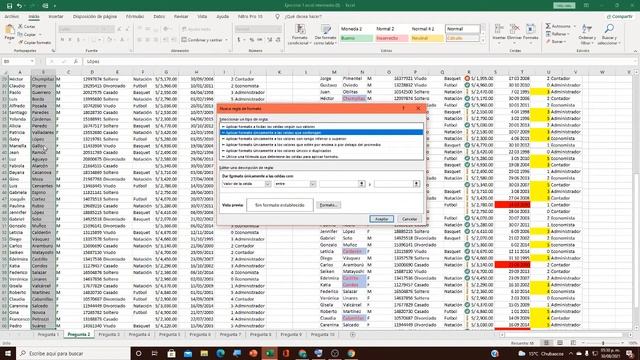
Task: Select rule type 'por encima o por debajo del promedio'
Action: click(322, 144)
